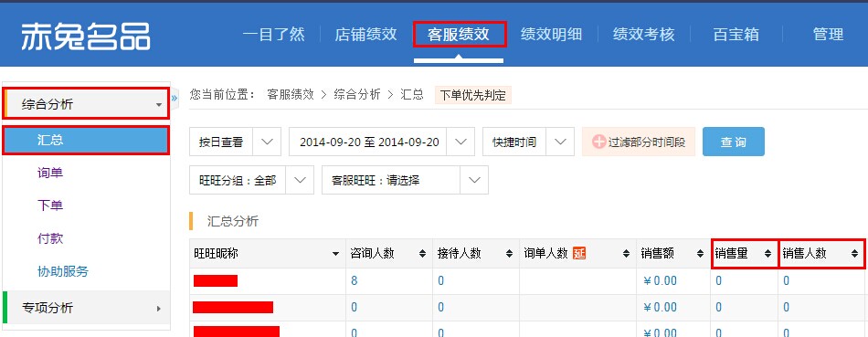Viewport: 868px width, 337px height.
Task: Open 下单 in the sidebar
Action: pyautogui.click(x=50, y=205)
